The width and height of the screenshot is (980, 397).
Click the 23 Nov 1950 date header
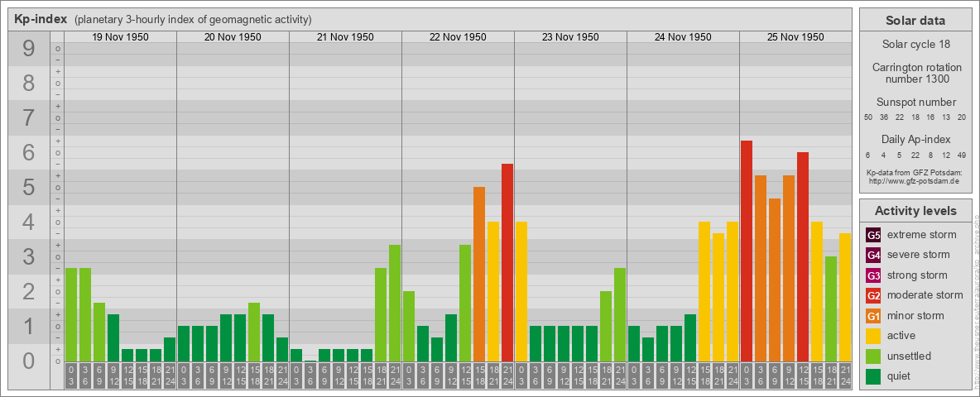coord(570,37)
